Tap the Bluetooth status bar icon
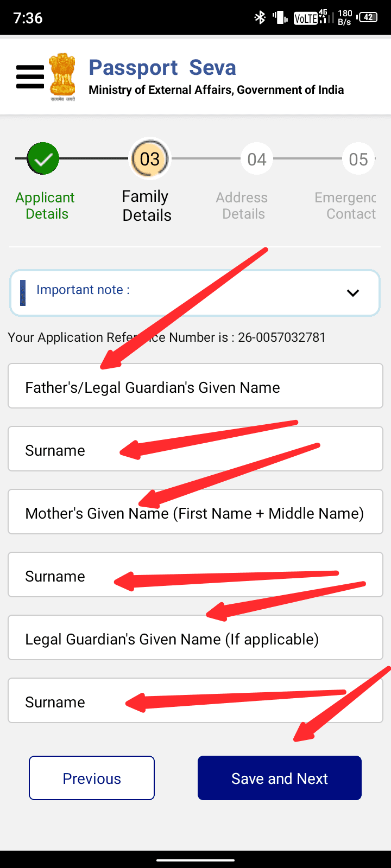The image size is (391, 868). (260, 18)
